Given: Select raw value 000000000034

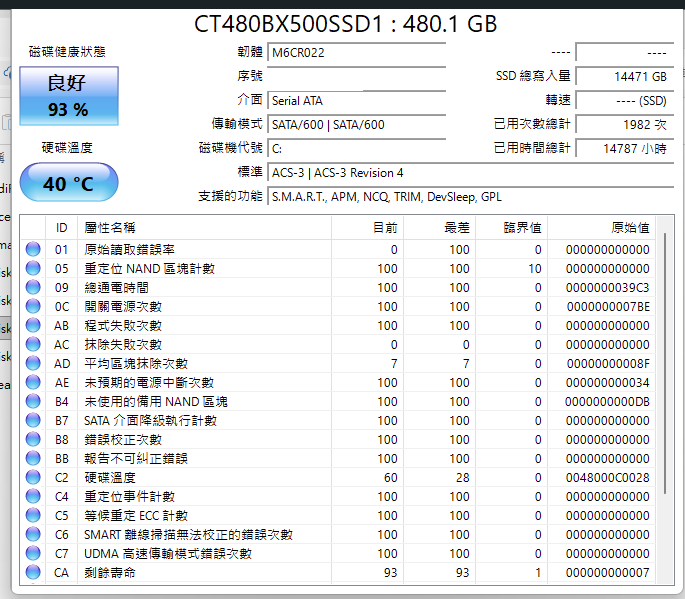Looking at the screenshot, I should tap(608, 383).
